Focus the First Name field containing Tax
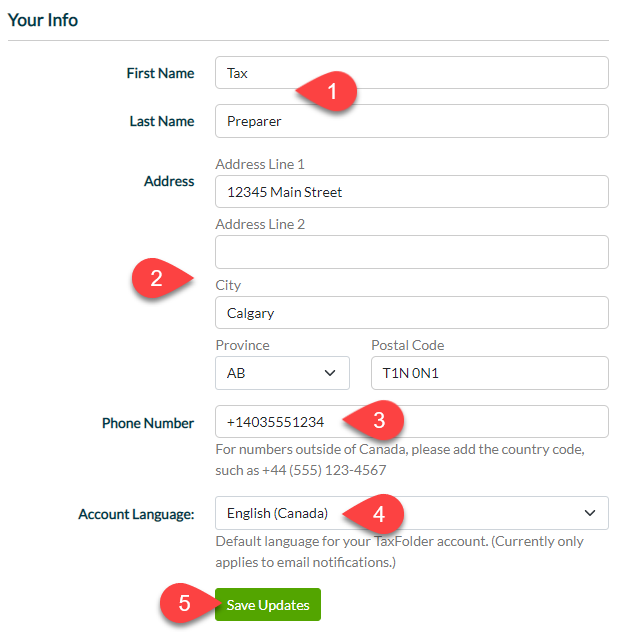The image size is (619, 633). 412,73
